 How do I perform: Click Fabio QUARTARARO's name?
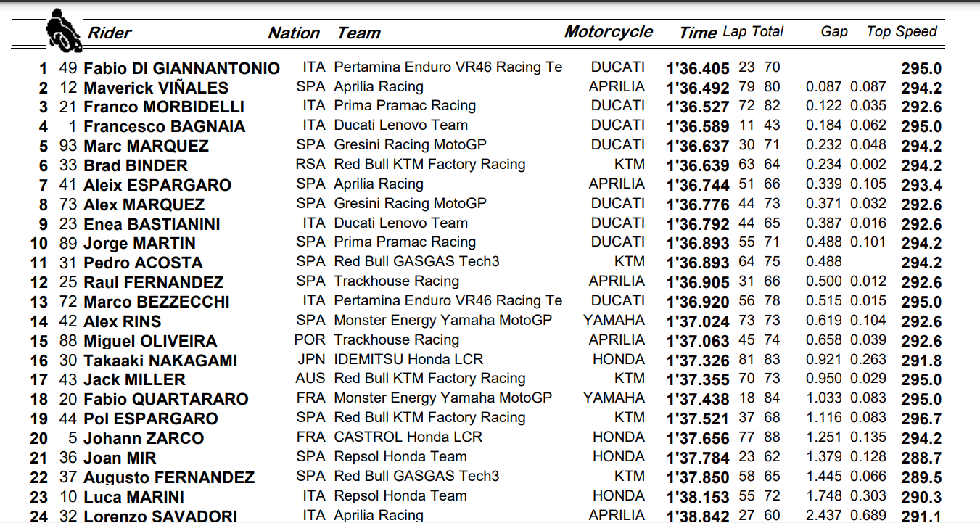click(x=165, y=400)
